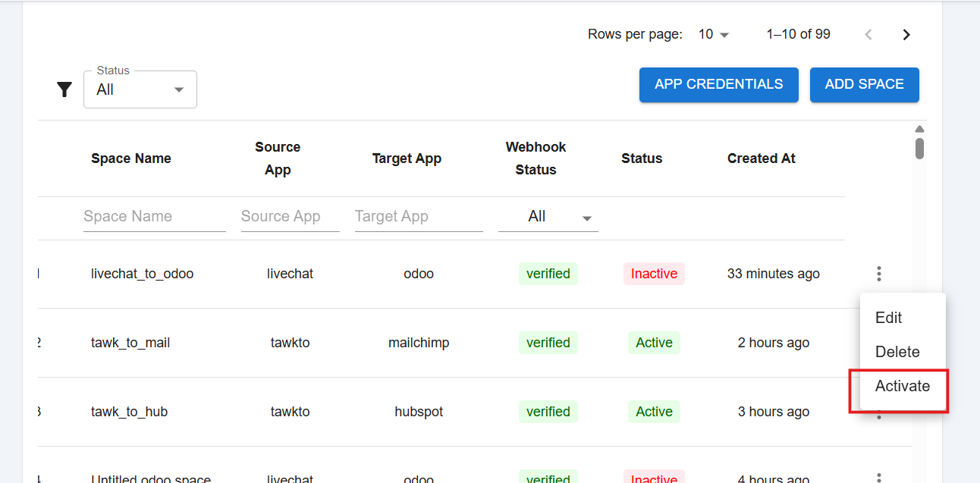Open the three-dot menu for Untitled odoo space
Viewport: 980px width, 483px height.
(878, 478)
